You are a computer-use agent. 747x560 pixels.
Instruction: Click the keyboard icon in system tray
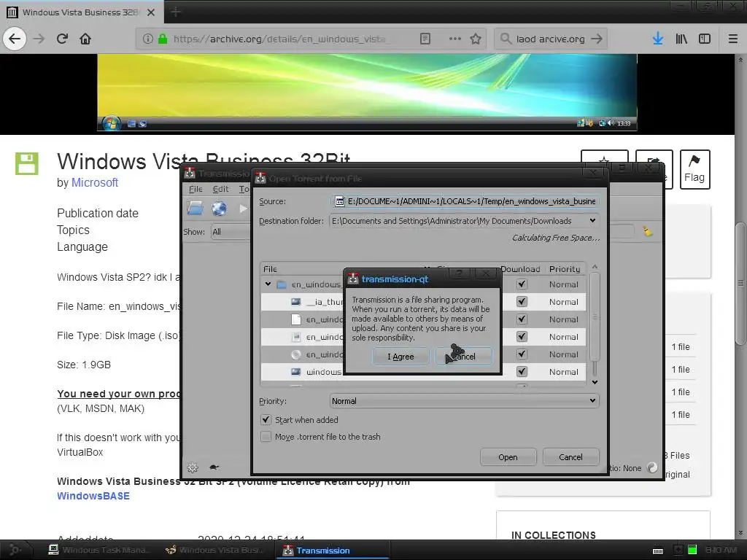[x=658, y=551]
